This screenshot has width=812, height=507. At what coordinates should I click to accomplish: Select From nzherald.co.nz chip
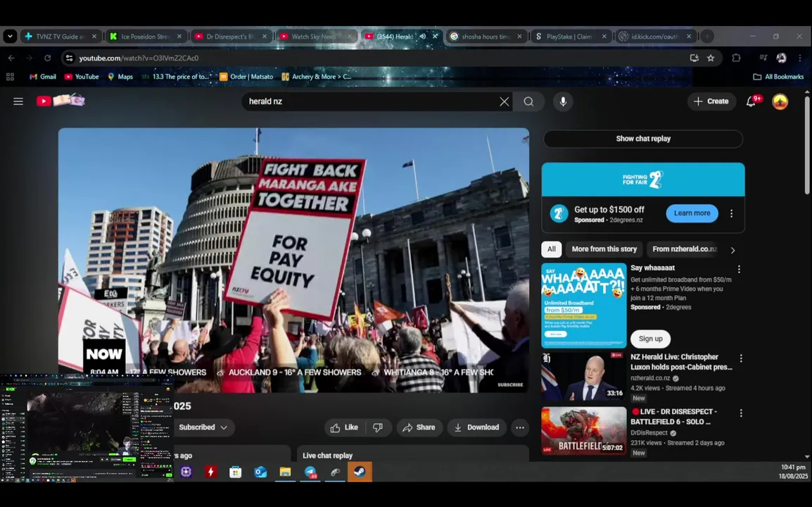685,249
